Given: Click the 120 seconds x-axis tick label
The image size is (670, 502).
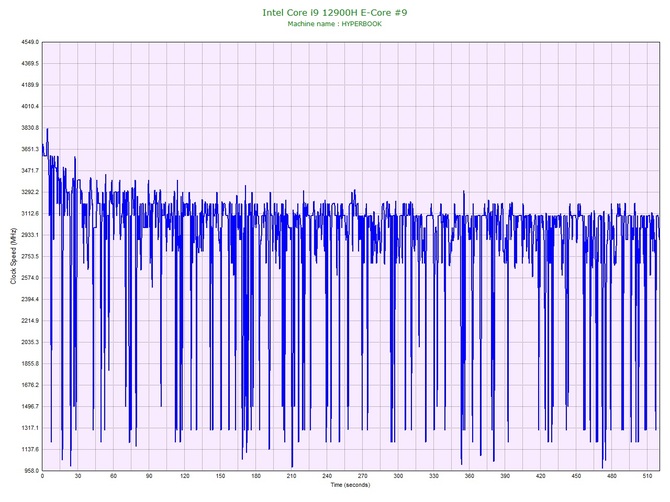Looking at the screenshot, I should [185, 476].
